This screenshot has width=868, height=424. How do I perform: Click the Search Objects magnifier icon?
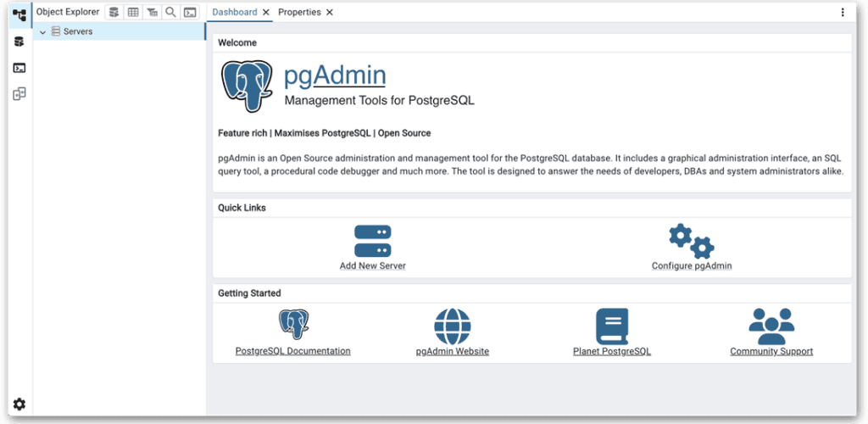170,12
